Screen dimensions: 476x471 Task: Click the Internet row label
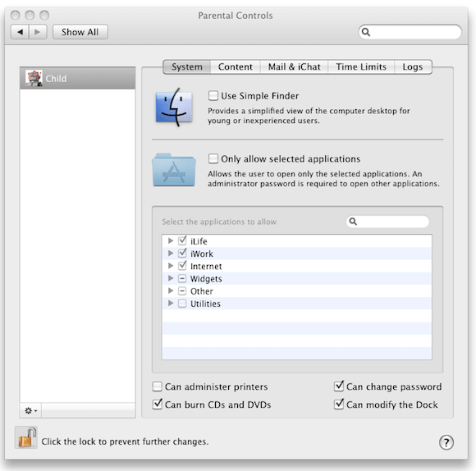pyautogui.click(x=206, y=266)
